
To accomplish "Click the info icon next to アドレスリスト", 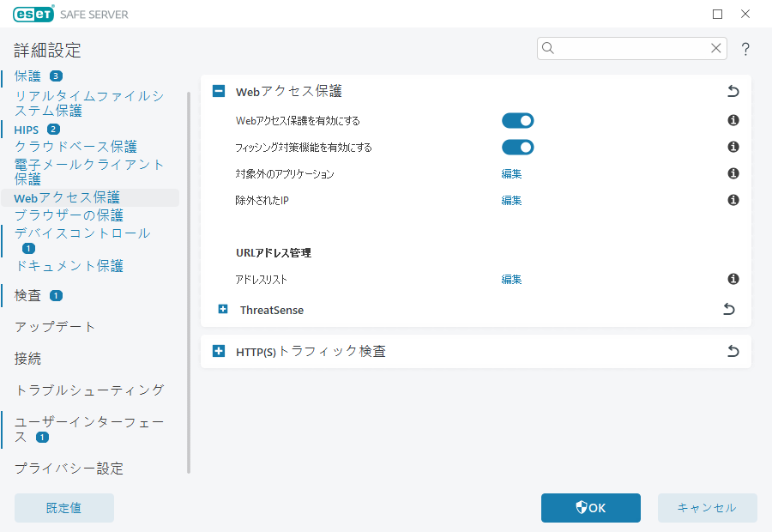I will point(733,279).
